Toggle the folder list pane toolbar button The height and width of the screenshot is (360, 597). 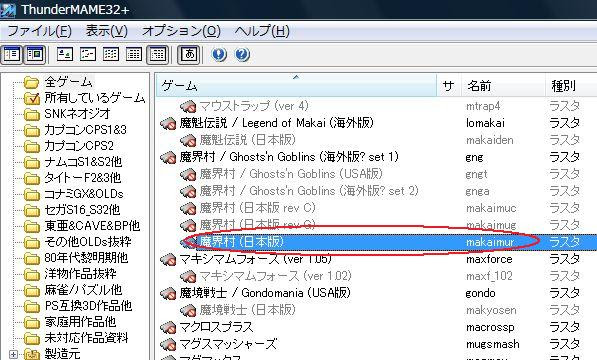pyautogui.click(x=12, y=54)
